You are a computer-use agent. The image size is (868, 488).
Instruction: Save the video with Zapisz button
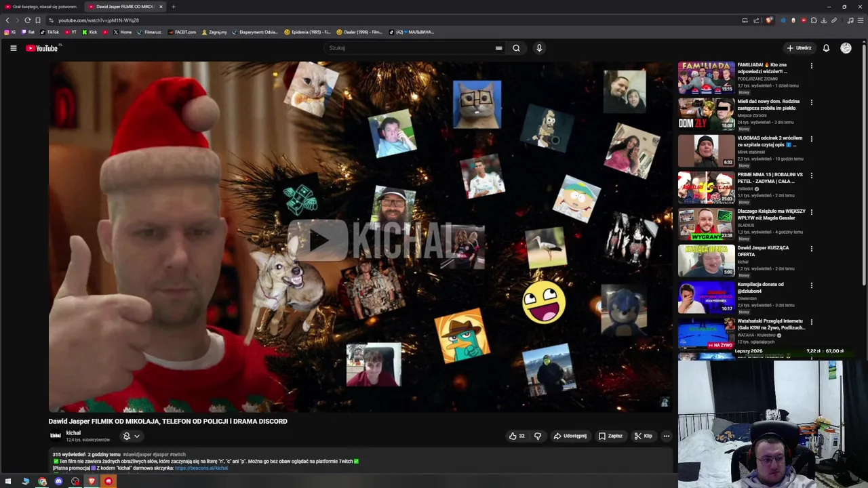(610, 436)
